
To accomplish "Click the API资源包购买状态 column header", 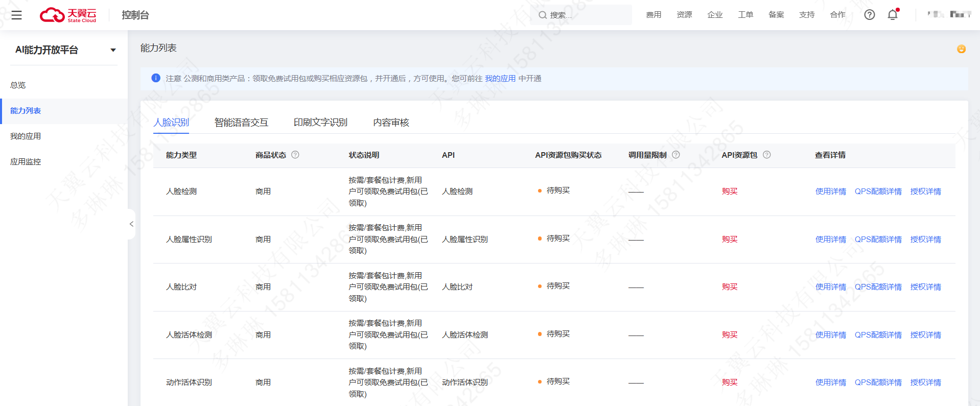I will (x=568, y=155).
